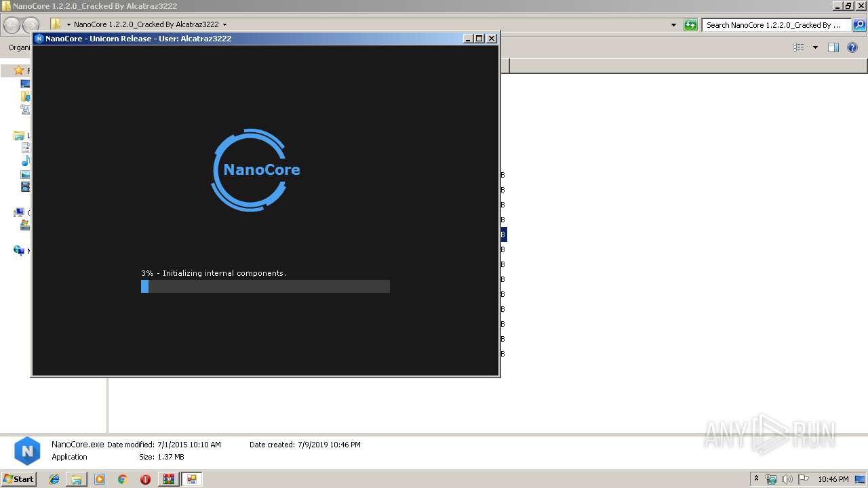
Task: Click the Explorer back navigation button
Action: coord(12,25)
